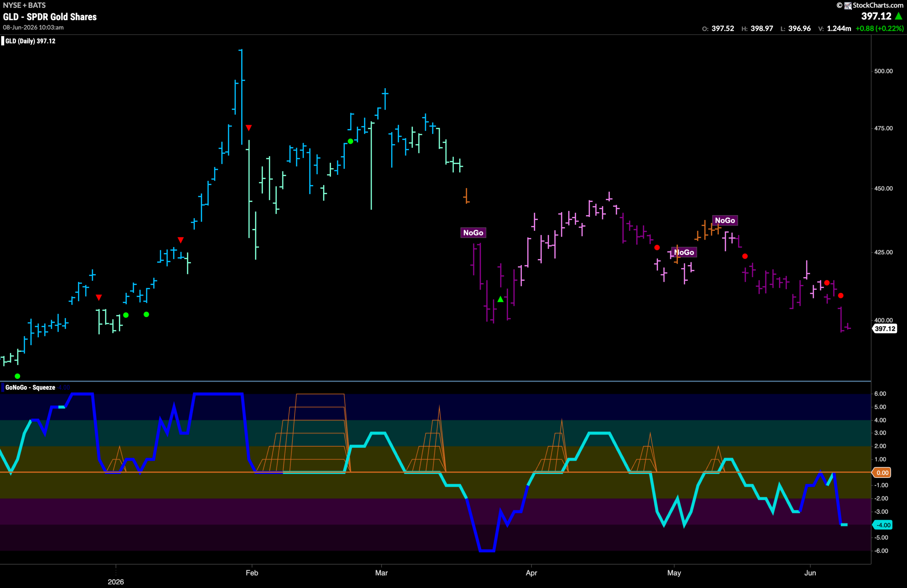
Task: Click the Feb label on the time axis
Action: tap(252, 573)
